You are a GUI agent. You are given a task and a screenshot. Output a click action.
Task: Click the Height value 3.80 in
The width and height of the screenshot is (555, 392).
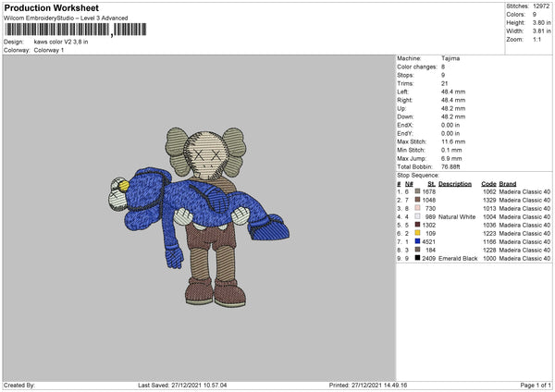coord(542,22)
